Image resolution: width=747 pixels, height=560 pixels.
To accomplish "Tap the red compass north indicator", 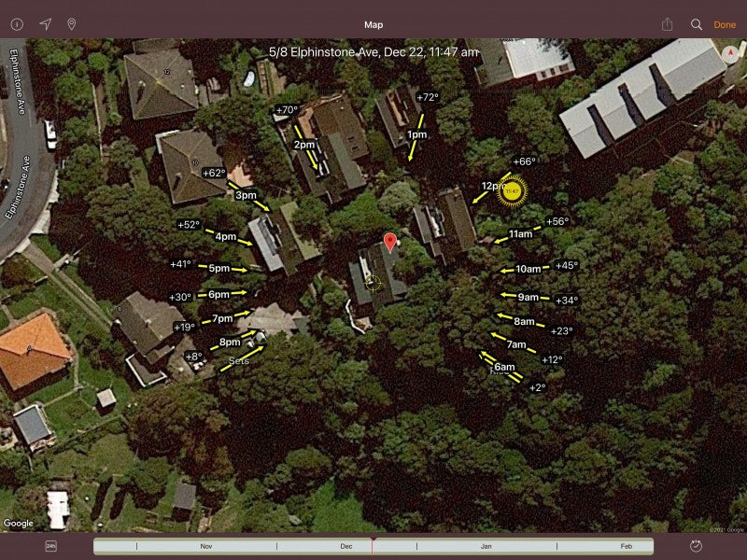I will pos(731,52).
